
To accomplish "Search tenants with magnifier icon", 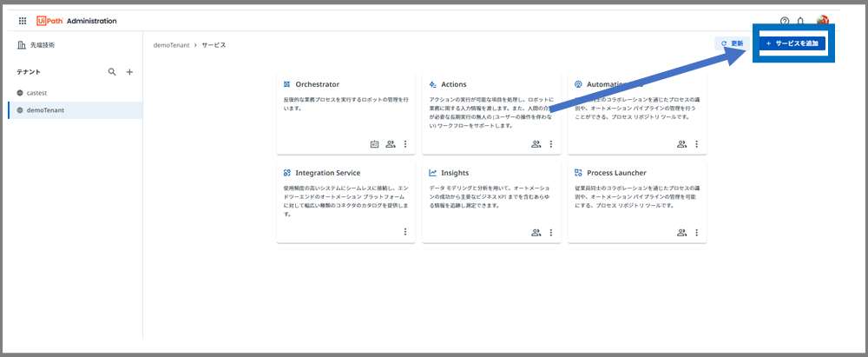I will pos(112,72).
